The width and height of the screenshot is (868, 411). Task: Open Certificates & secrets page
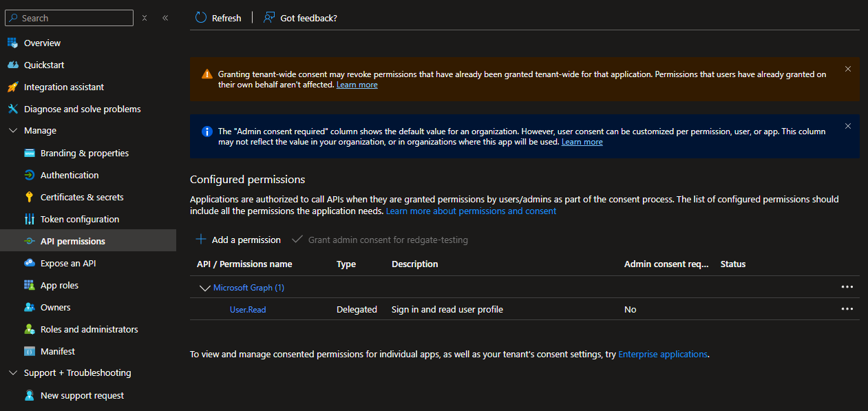click(x=82, y=197)
